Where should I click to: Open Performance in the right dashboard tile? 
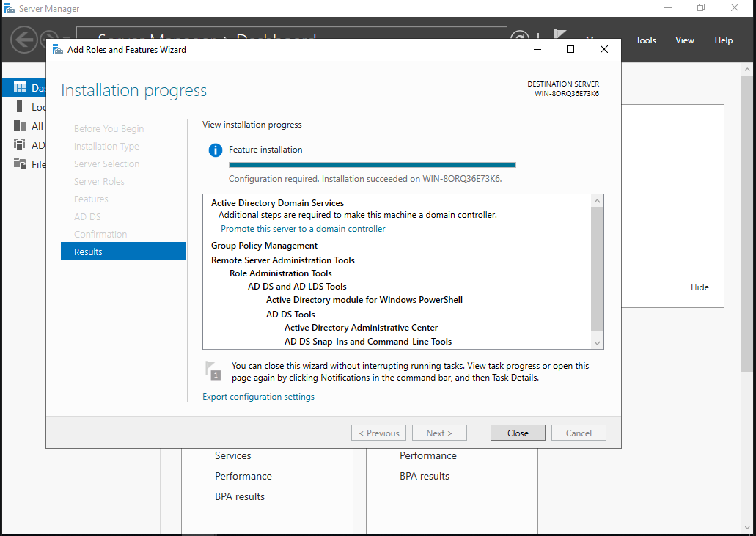(428, 455)
